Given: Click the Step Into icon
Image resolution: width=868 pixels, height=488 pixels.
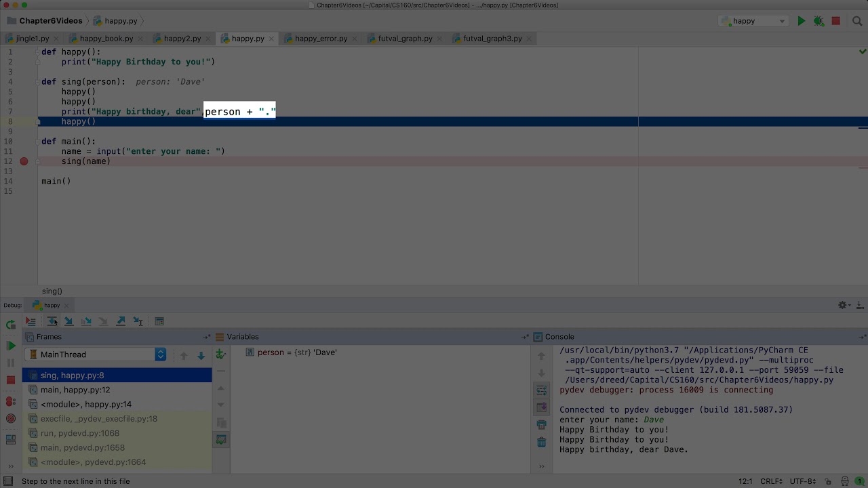Looking at the screenshot, I should click(x=68, y=321).
